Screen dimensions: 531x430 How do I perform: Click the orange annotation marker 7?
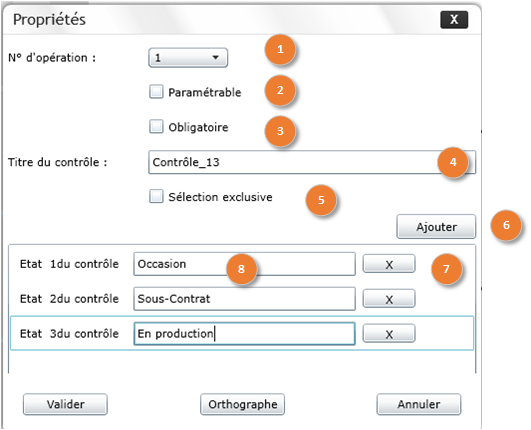tap(446, 269)
